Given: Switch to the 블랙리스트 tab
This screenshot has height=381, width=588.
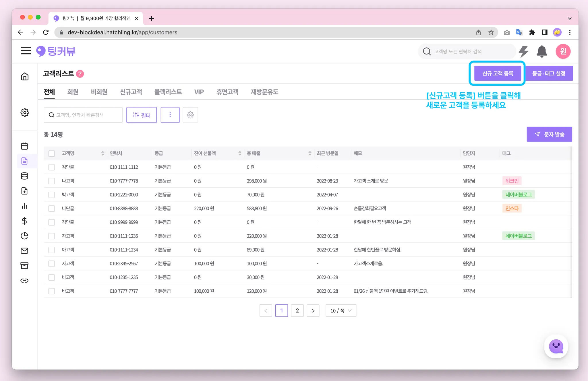Looking at the screenshot, I should coord(168,92).
